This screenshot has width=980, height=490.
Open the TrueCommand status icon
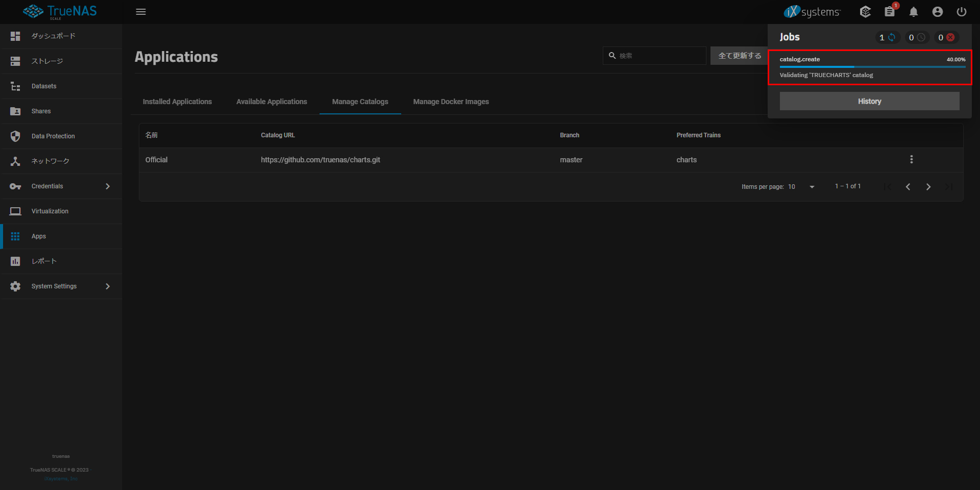(865, 12)
